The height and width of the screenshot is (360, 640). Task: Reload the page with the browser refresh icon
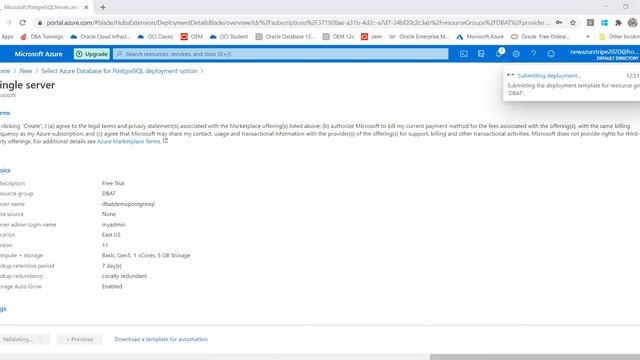tap(22, 23)
